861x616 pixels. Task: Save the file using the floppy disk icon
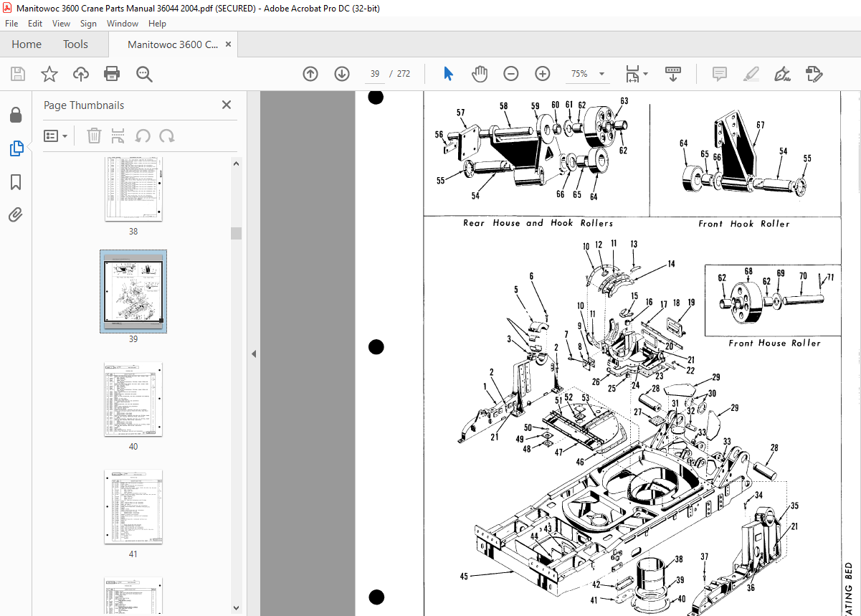pyautogui.click(x=18, y=74)
